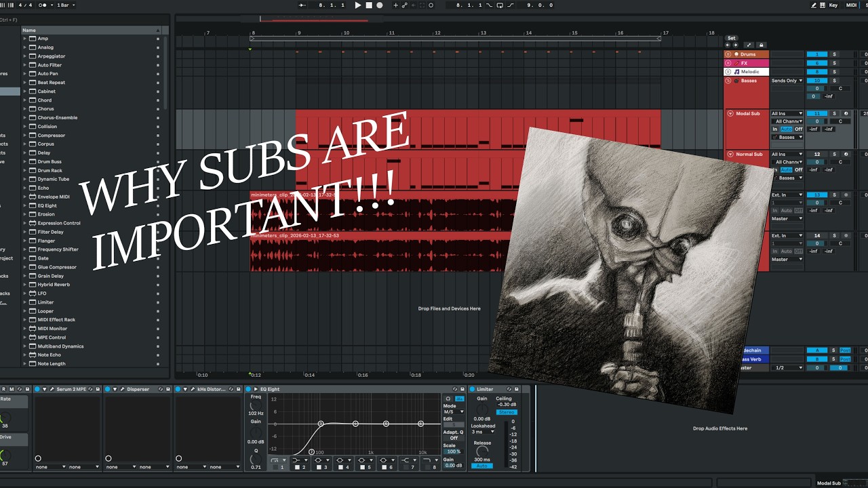
Task: Adjust the Limiter Release knob
Action: (482, 451)
